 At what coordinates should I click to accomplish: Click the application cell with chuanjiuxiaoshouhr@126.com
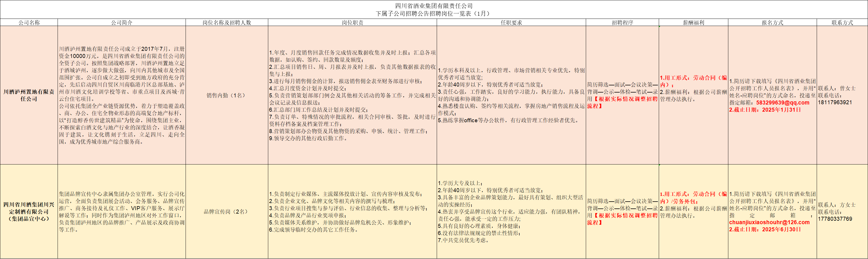coord(772,212)
